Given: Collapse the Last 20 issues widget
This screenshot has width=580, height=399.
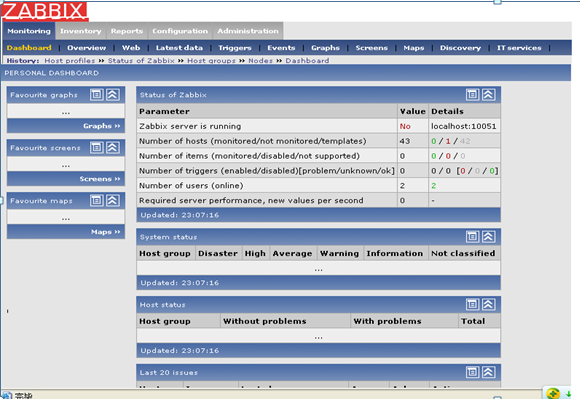Looking at the screenshot, I should 489,372.
